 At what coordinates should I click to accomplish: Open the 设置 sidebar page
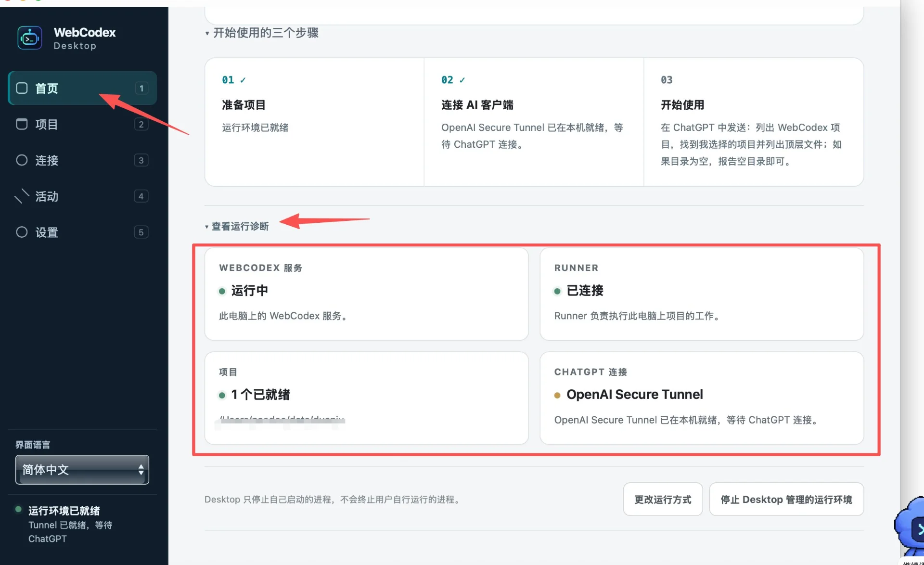pos(82,232)
